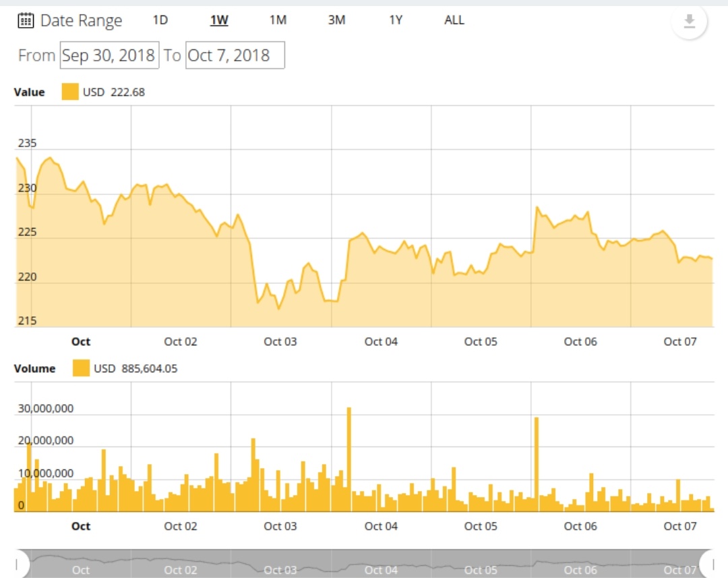Screen dimensions: 728x578
Task: Click the Value legend color swatch
Action: 70,92
